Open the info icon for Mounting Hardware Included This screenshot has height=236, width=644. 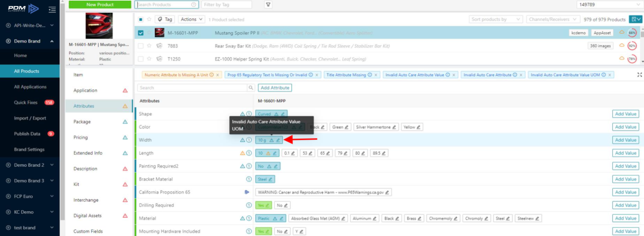[x=249, y=231]
